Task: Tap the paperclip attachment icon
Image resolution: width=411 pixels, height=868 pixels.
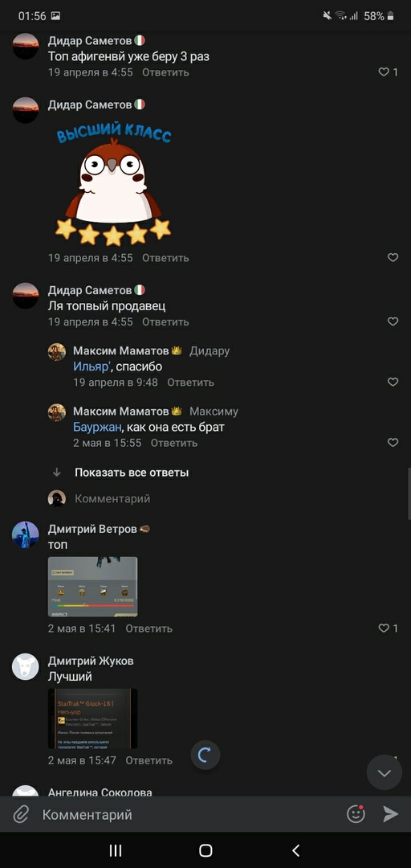Action: [20, 814]
